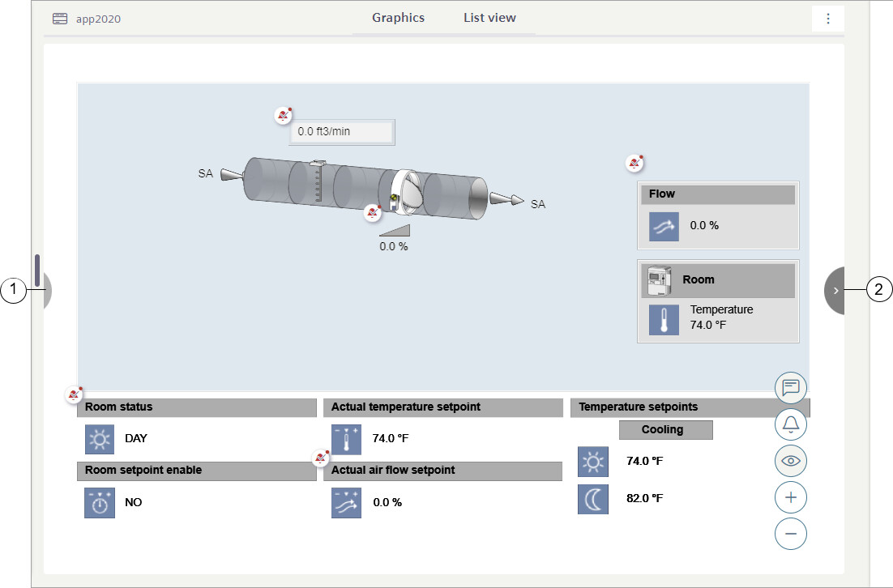Click the alarm bell icon

coord(791,424)
